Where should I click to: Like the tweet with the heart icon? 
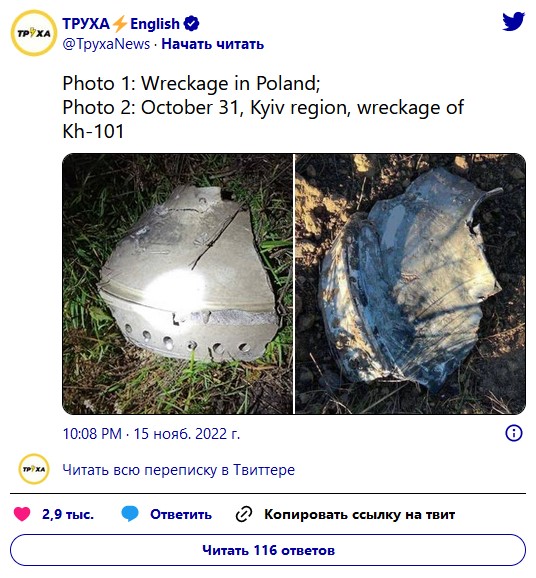pyautogui.click(x=22, y=514)
